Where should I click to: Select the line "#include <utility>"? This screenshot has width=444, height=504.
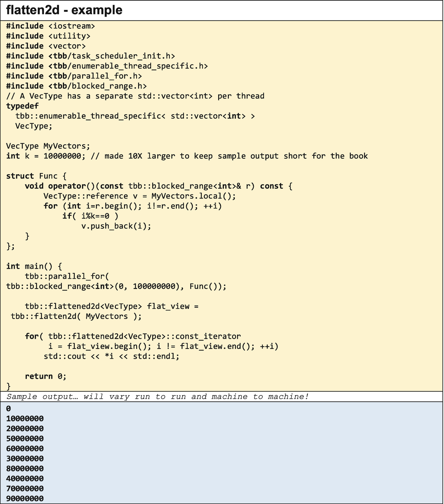[48, 36]
